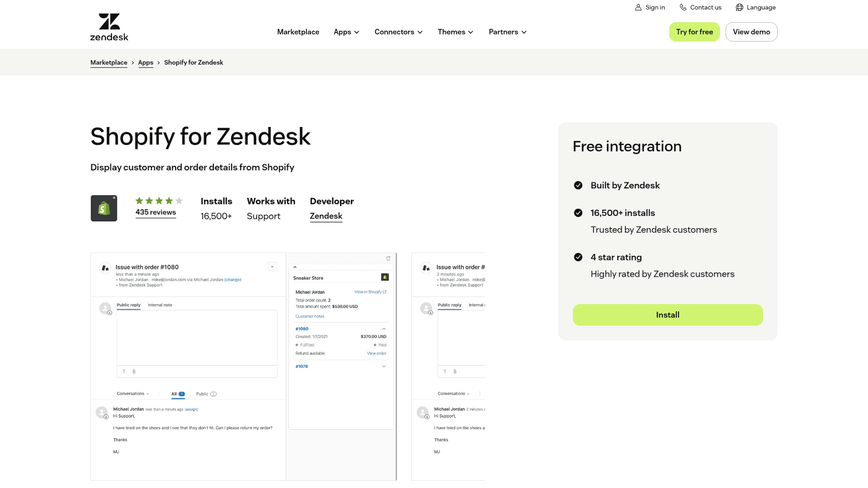
Task: Click the Zendesk logo
Action: (x=109, y=27)
